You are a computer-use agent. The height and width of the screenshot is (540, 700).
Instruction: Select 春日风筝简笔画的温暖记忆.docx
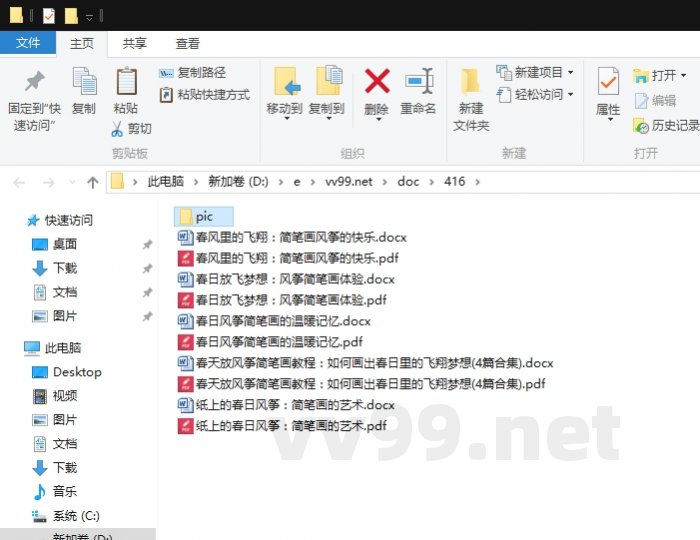tap(274, 321)
